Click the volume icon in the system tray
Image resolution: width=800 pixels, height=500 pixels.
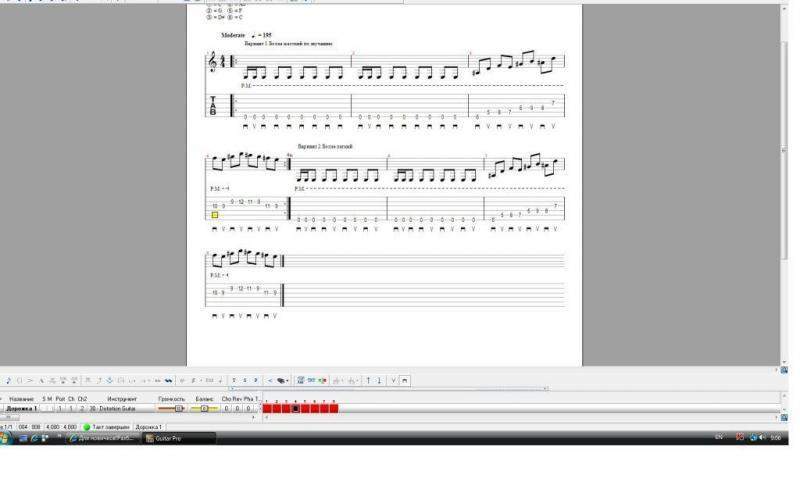pyautogui.click(x=762, y=437)
